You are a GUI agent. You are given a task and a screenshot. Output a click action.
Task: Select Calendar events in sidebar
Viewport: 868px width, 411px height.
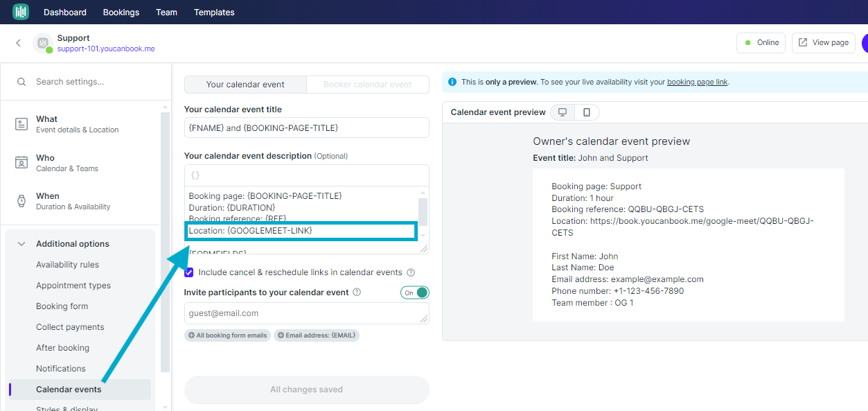[x=80, y=390]
